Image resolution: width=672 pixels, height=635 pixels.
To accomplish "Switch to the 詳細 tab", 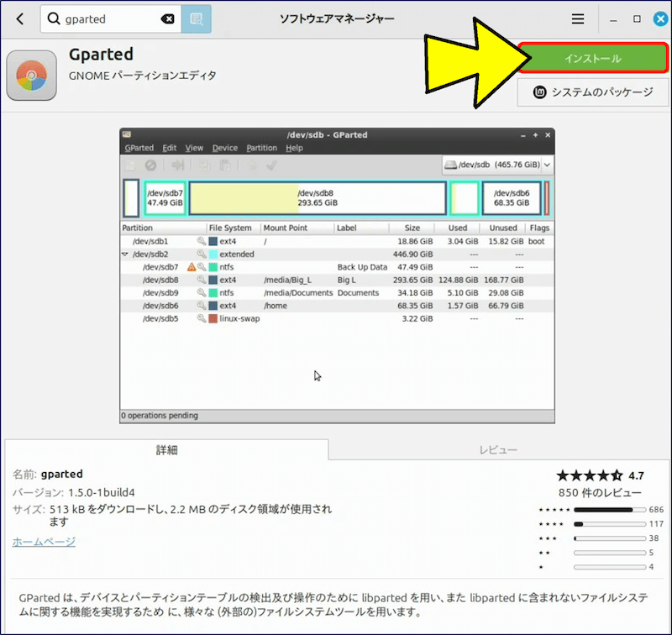I will point(166,450).
